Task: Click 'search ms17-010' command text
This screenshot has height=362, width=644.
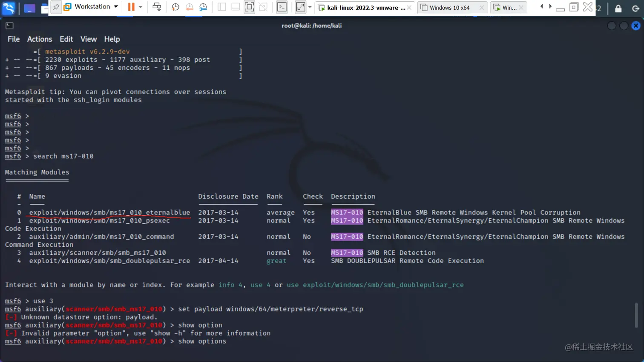Action: [63, 157]
